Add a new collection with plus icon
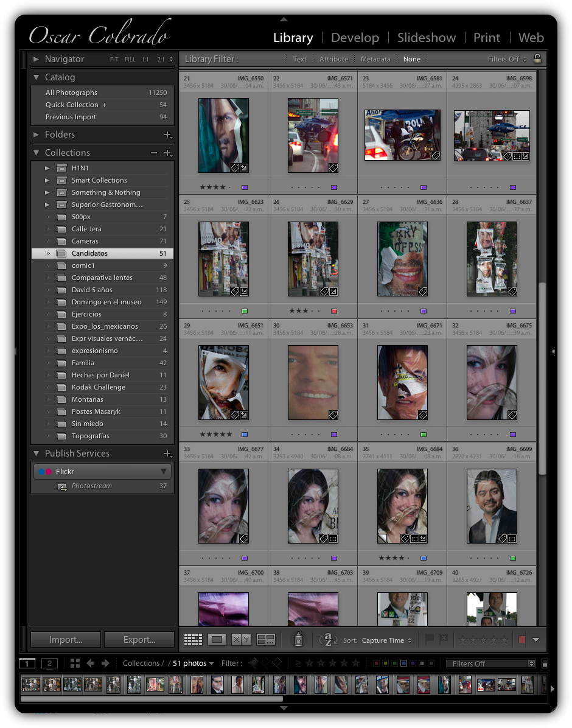This screenshot has height=728, width=572. (x=168, y=153)
